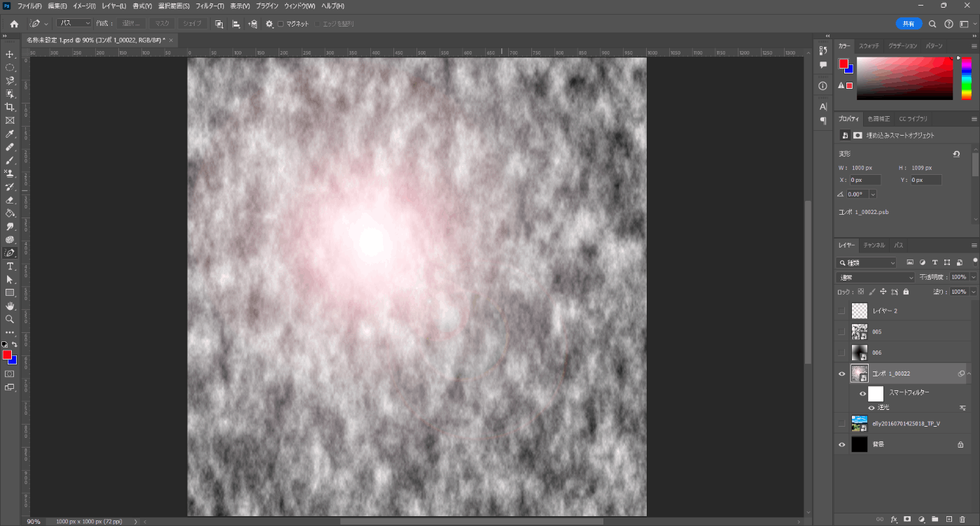Image resolution: width=980 pixels, height=526 pixels.
Task: Select the Horizontal Type tool
Action: coord(10,266)
